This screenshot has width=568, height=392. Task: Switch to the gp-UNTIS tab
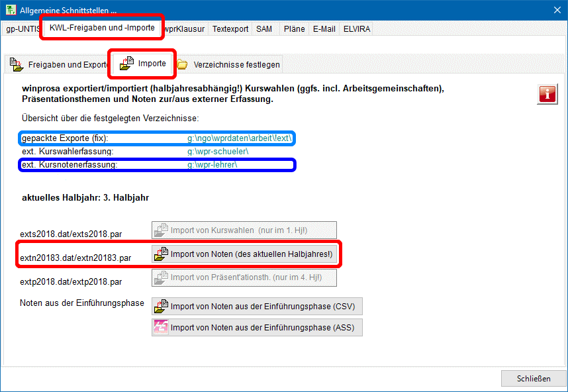(x=22, y=29)
